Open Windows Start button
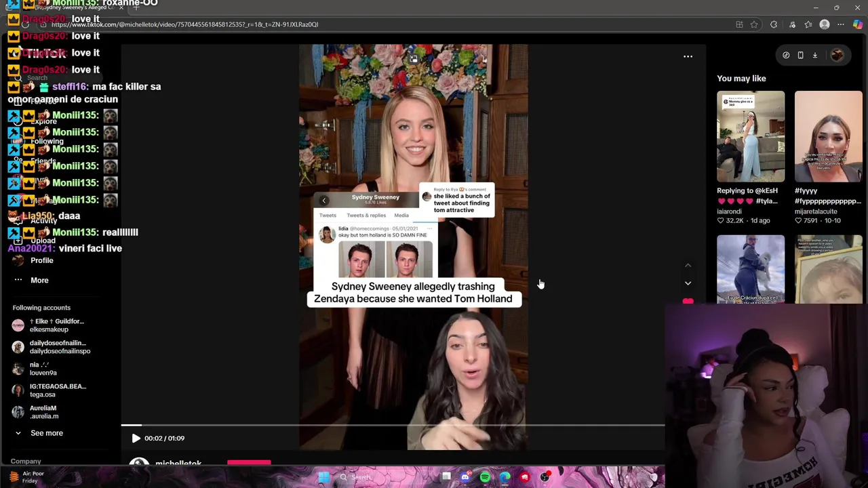The width and height of the screenshot is (868, 488). coord(323,477)
